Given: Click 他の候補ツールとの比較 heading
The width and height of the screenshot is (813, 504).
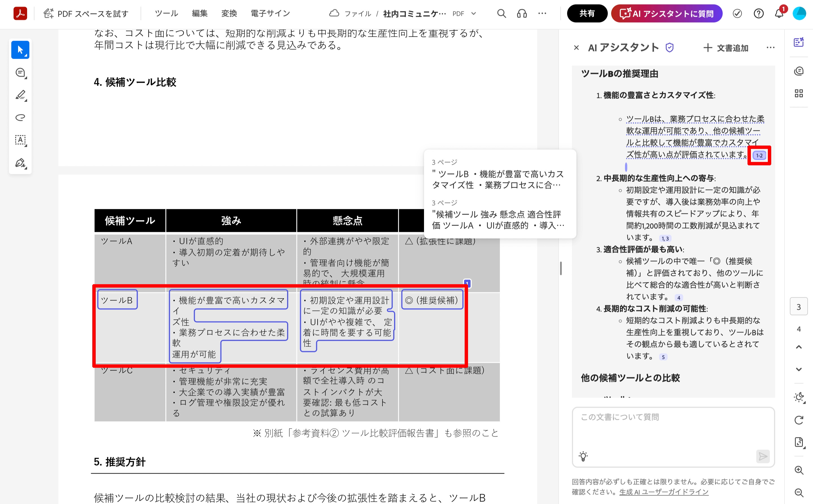Looking at the screenshot, I should pyautogui.click(x=630, y=378).
